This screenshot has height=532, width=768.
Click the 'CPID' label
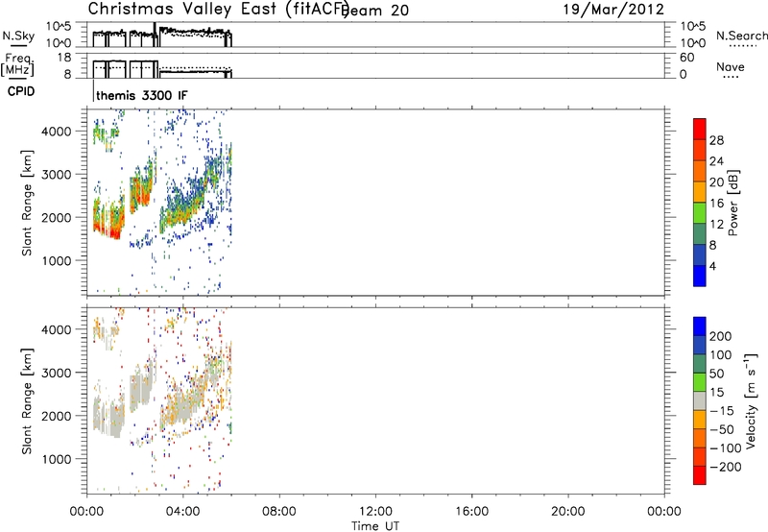coord(21,91)
